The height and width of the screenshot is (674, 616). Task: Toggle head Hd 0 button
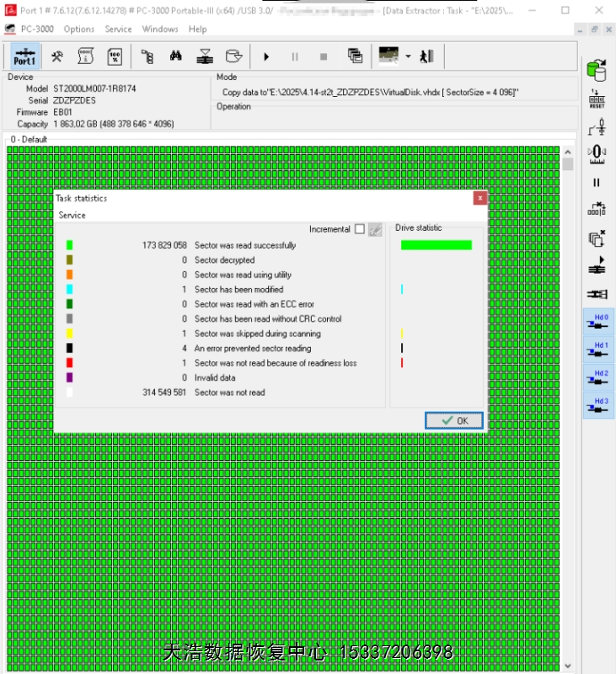[600, 322]
